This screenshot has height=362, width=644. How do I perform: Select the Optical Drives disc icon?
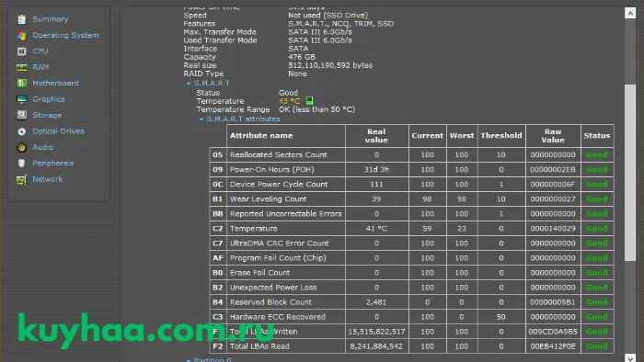pos(22,131)
